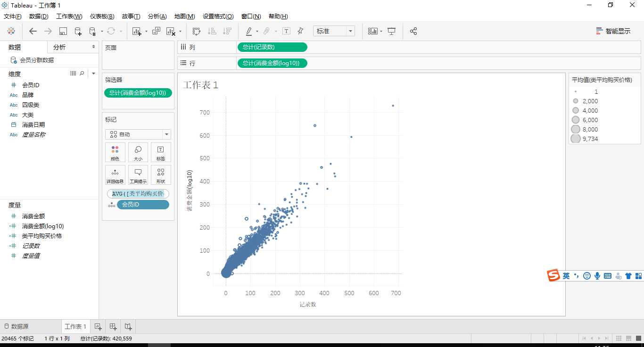Open the 数据(D) menu
The height and width of the screenshot is (347, 644).
(x=39, y=16)
